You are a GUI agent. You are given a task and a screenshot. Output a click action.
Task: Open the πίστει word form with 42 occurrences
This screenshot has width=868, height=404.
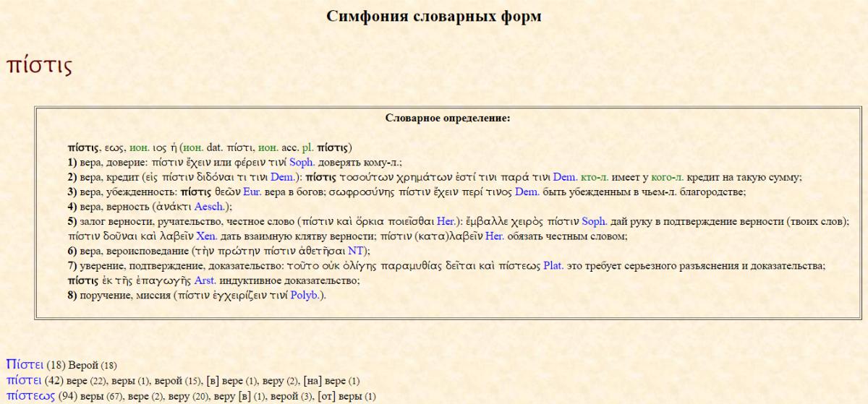(24, 380)
